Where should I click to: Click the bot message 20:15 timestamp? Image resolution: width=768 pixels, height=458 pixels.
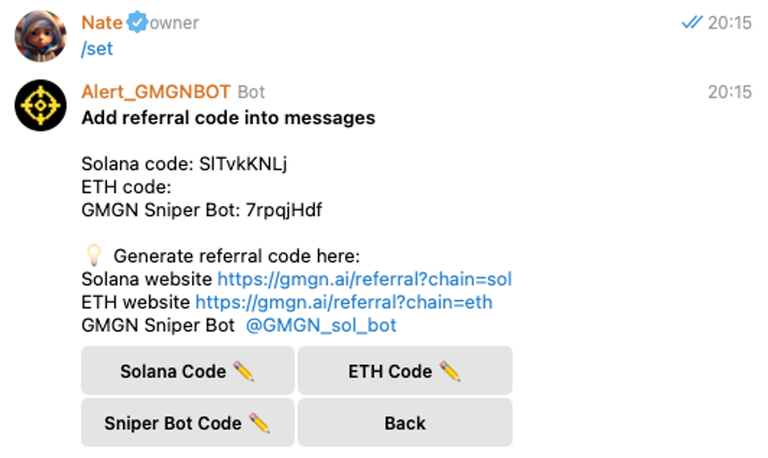(x=729, y=92)
